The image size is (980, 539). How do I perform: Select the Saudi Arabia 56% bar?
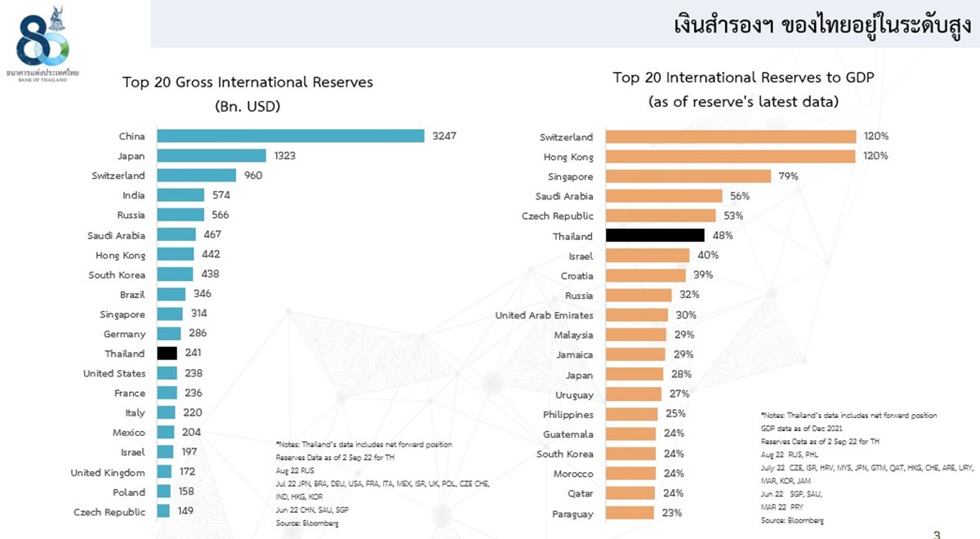[x=664, y=196]
